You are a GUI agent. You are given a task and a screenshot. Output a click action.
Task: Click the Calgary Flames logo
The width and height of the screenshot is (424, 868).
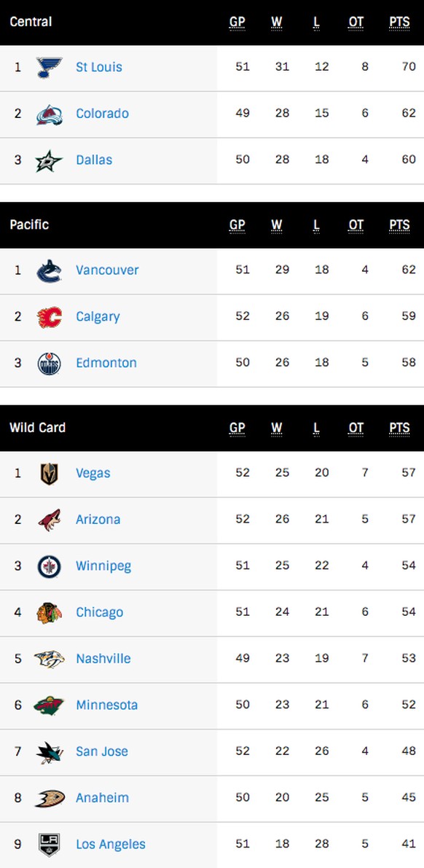pos(50,317)
